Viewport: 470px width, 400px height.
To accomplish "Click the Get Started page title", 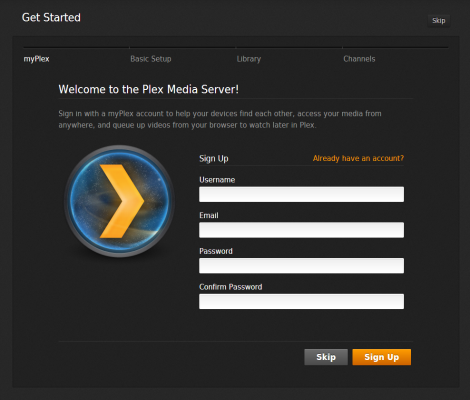I will tap(51, 17).
